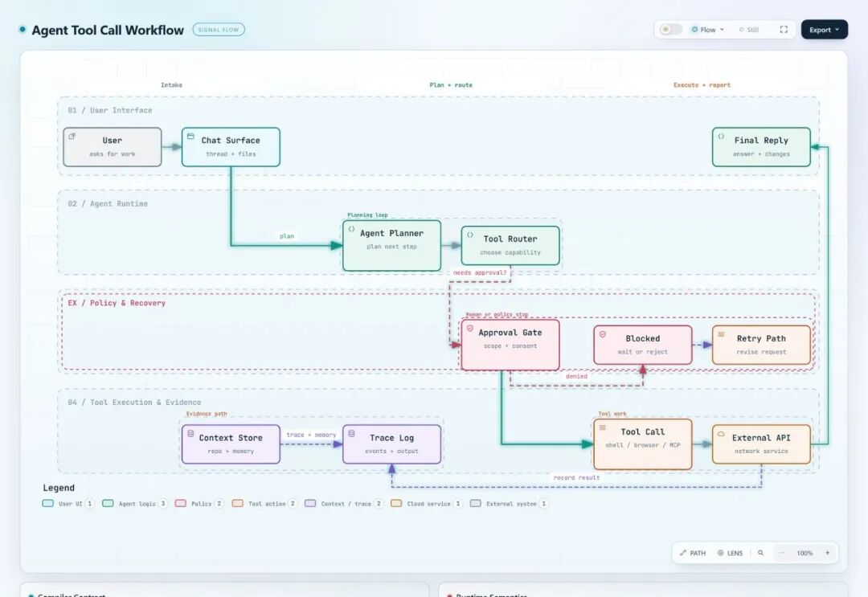The image size is (868, 597).
Task: Select the Retry Path node title
Action: (x=761, y=338)
